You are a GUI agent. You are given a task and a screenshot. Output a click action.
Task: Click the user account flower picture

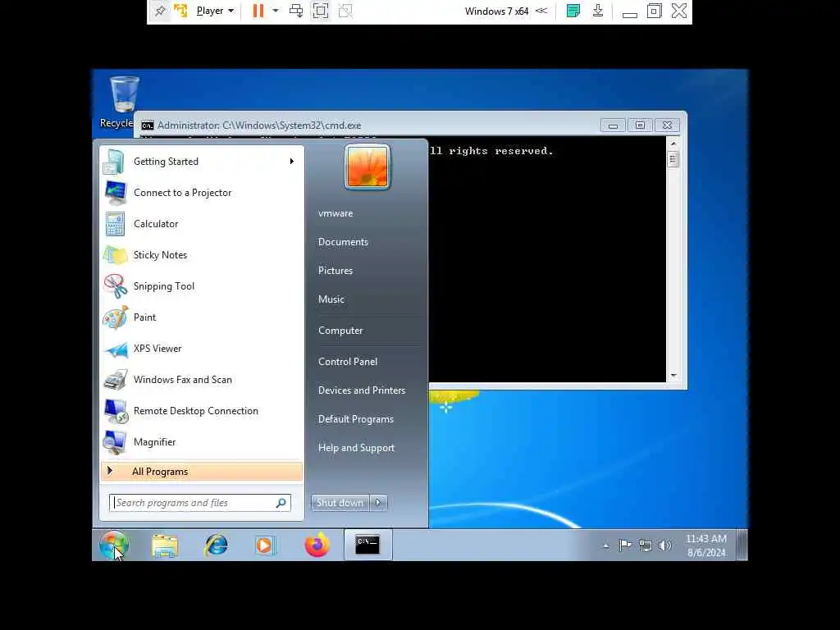pos(367,167)
